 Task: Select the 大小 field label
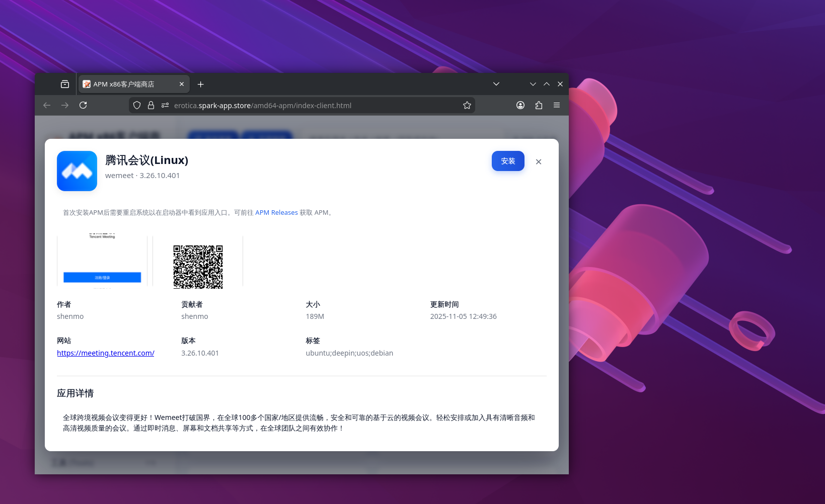click(x=313, y=304)
